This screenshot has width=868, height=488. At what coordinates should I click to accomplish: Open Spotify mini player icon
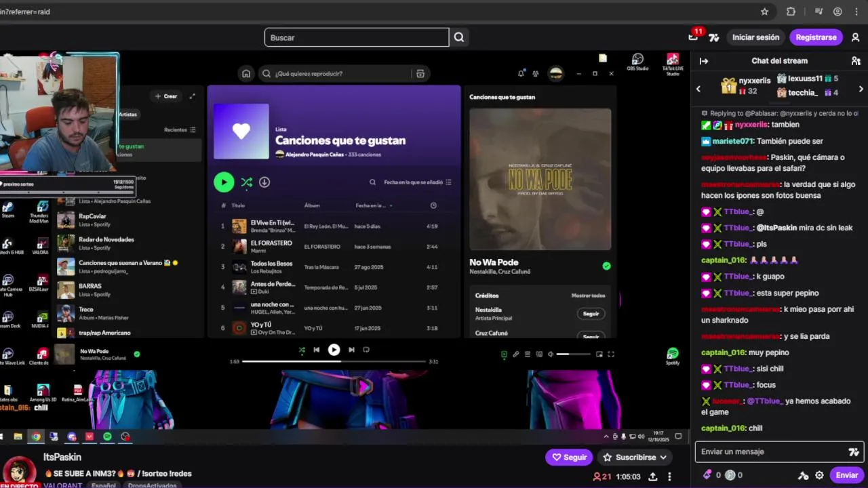pyautogui.click(x=599, y=354)
